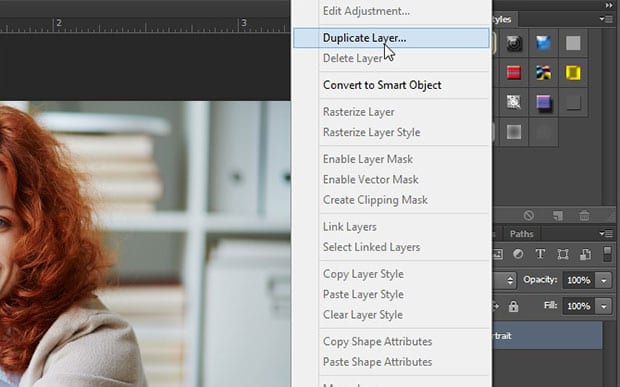
Task: Click Enable Layer Mask entry
Action: coord(391,159)
